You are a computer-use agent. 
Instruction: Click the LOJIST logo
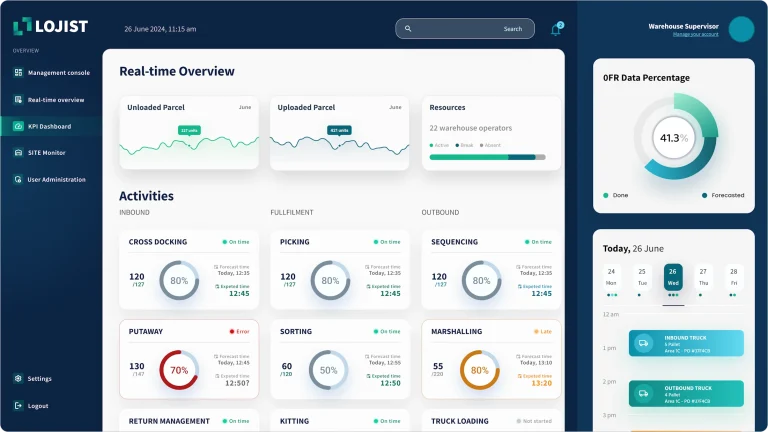click(x=50, y=26)
